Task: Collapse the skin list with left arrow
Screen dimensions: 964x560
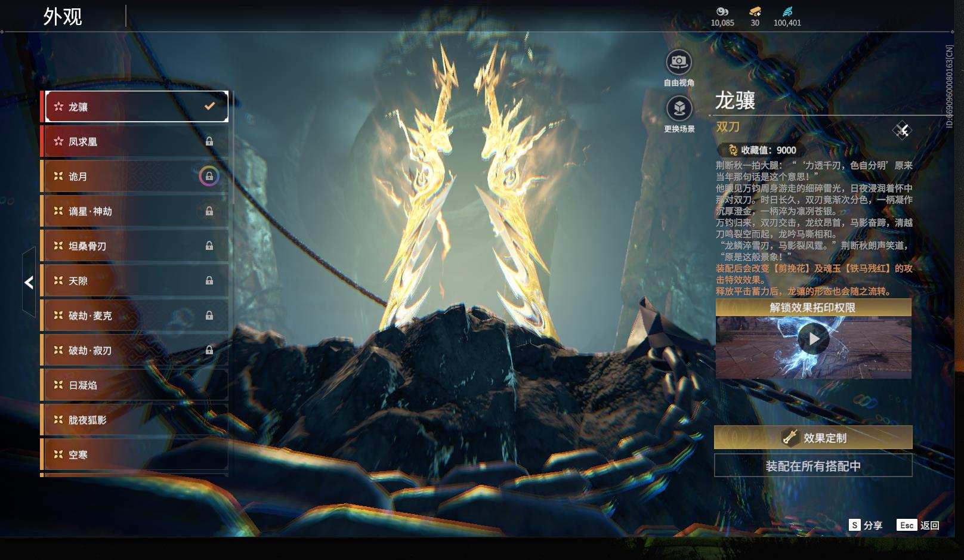Action: coord(29,282)
